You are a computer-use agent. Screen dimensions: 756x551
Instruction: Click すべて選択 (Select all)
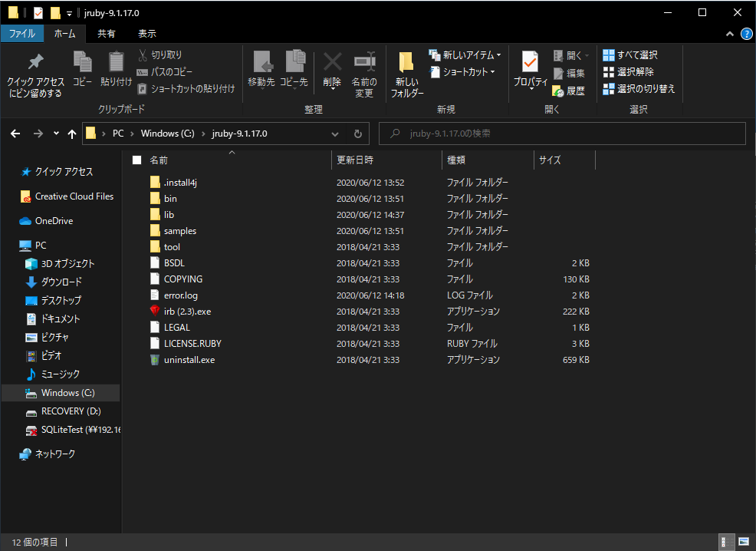tap(630, 55)
